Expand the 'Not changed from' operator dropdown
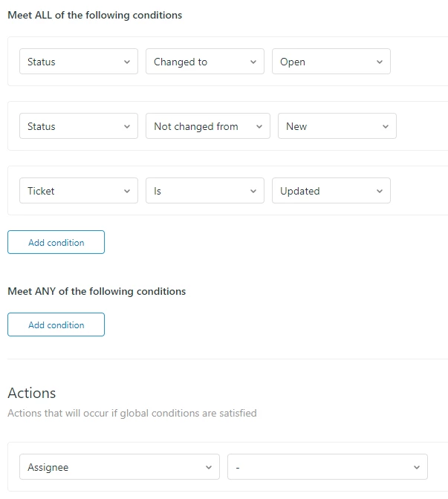Screen dimensions: 448x499 point(207,126)
